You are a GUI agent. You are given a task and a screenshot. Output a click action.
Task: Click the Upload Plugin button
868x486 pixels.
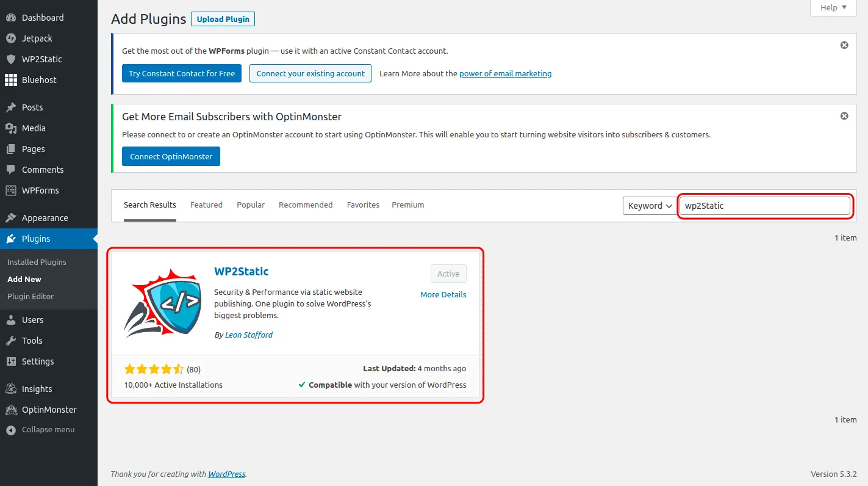tap(223, 19)
